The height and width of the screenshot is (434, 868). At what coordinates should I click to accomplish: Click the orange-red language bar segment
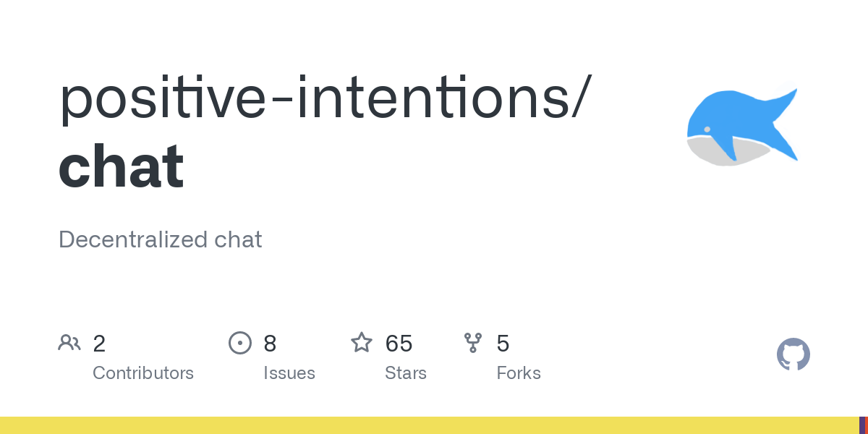pos(866,425)
